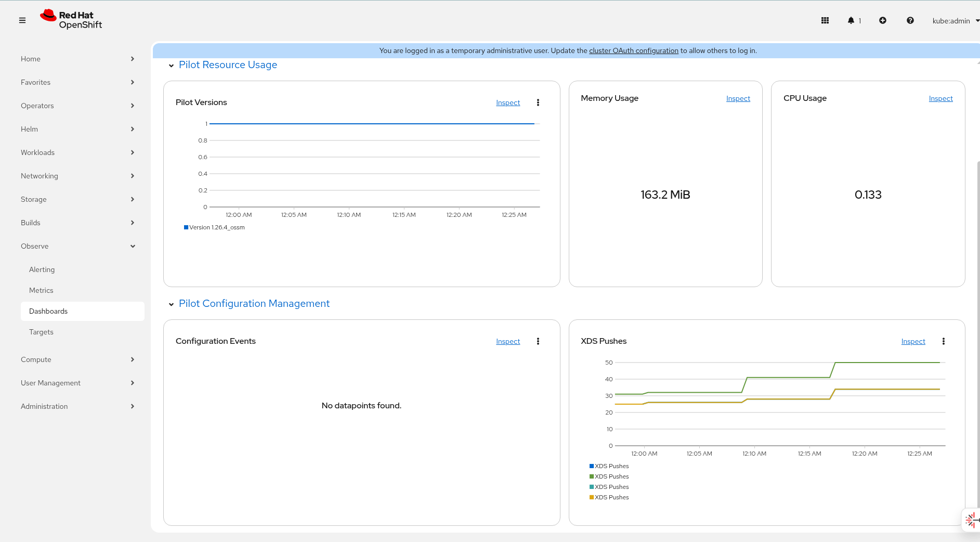Collapse the Pilot Configuration Management section
This screenshot has width=980, height=542.
pyautogui.click(x=171, y=304)
